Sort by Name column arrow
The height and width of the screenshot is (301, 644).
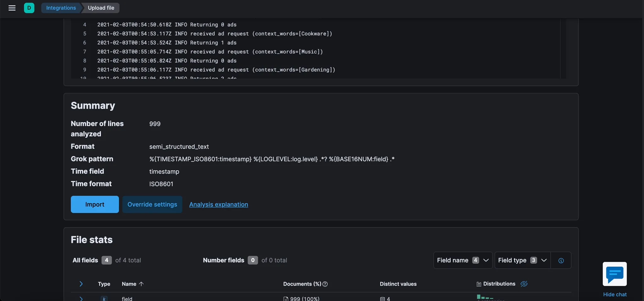141,284
